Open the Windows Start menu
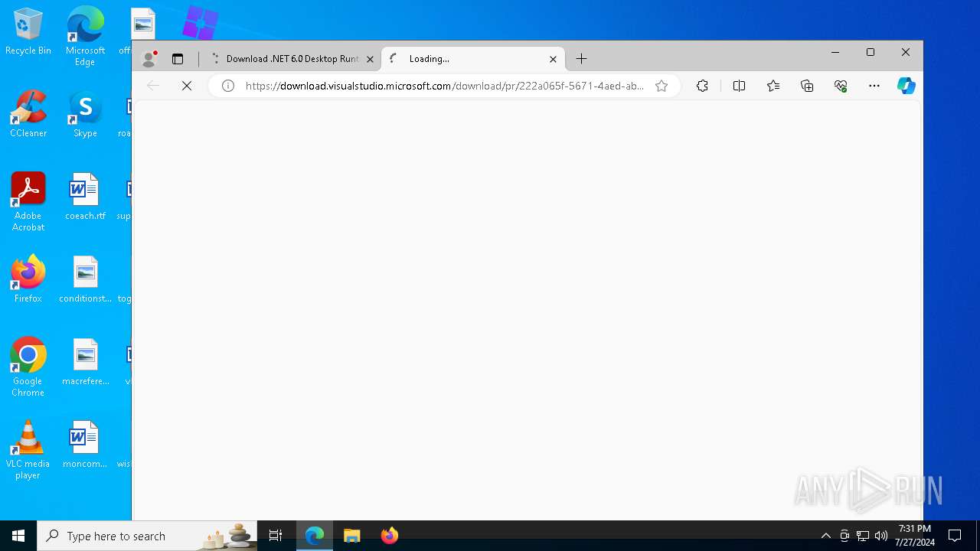Viewport: 980px width, 551px height. pyautogui.click(x=18, y=536)
